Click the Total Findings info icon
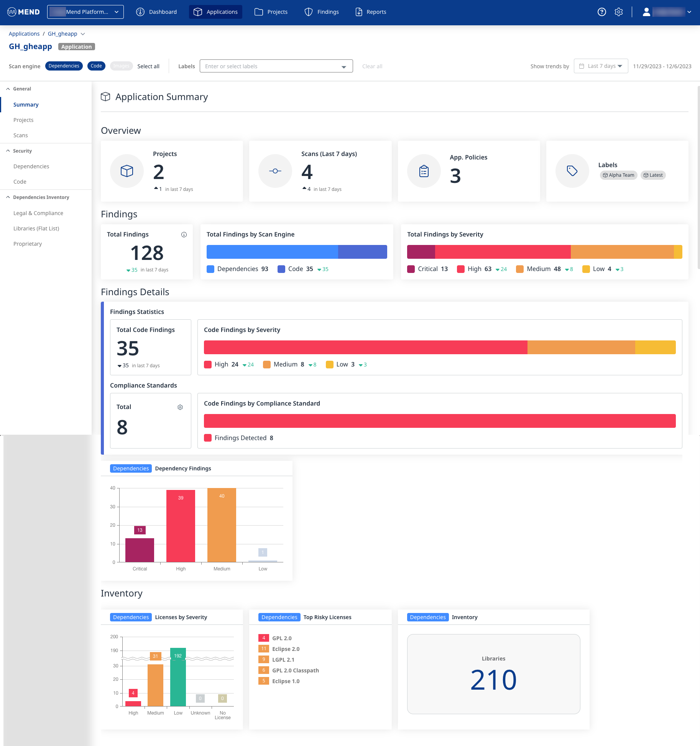 tap(184, 235)
